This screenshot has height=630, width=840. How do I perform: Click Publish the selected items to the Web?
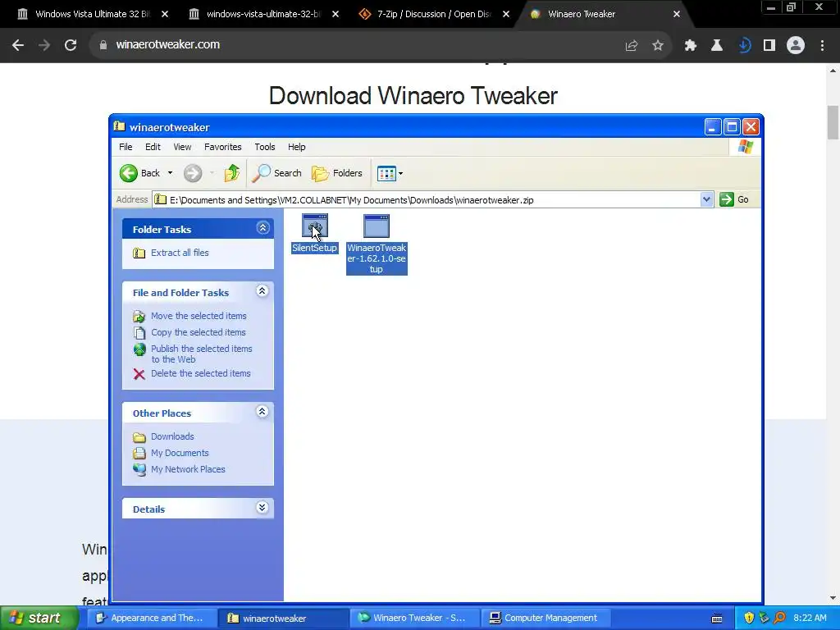pos(202,354)
